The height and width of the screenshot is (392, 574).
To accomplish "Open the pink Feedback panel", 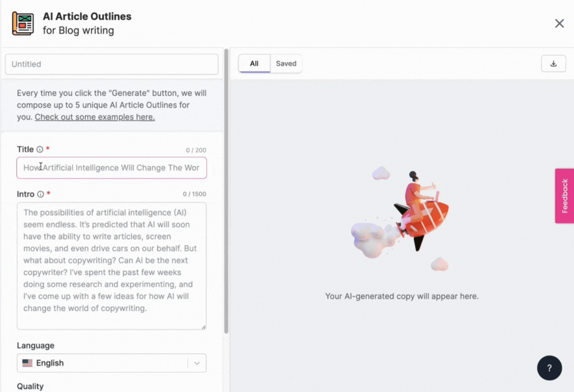I will [x=564, y=195].
